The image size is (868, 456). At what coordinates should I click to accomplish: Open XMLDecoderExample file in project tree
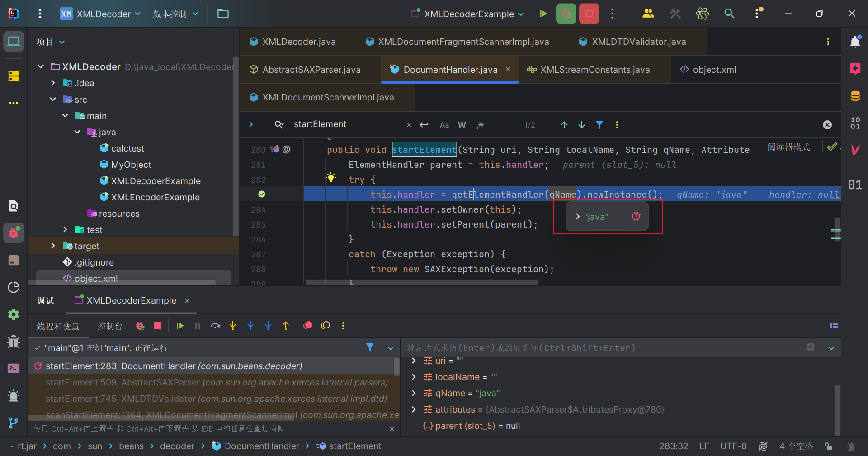(x=156, y=181)
